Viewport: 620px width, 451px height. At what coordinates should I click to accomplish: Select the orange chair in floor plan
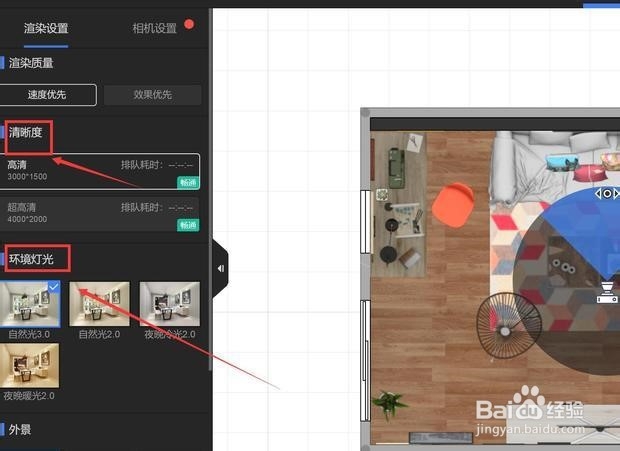click(453, 205)
